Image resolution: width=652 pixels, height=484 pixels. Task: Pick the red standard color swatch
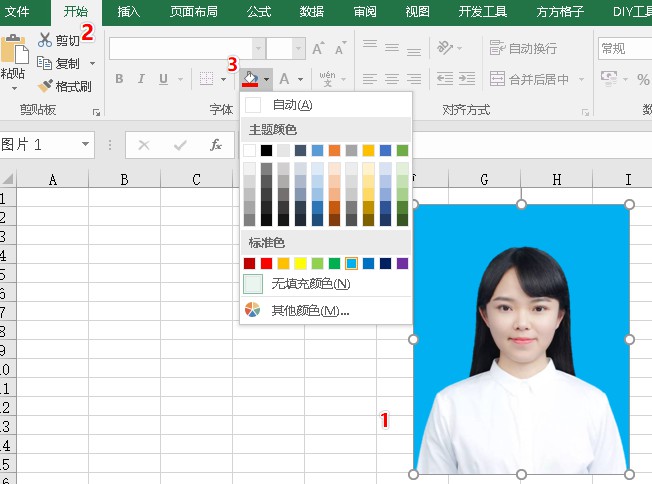coord(266,263)
